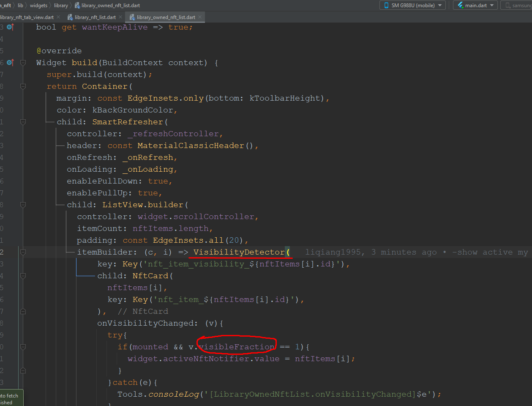This screenshot has width=532, height=406.
Task: Click the widgets breadcrumb navigation item
Action: (x=39, y=5)
